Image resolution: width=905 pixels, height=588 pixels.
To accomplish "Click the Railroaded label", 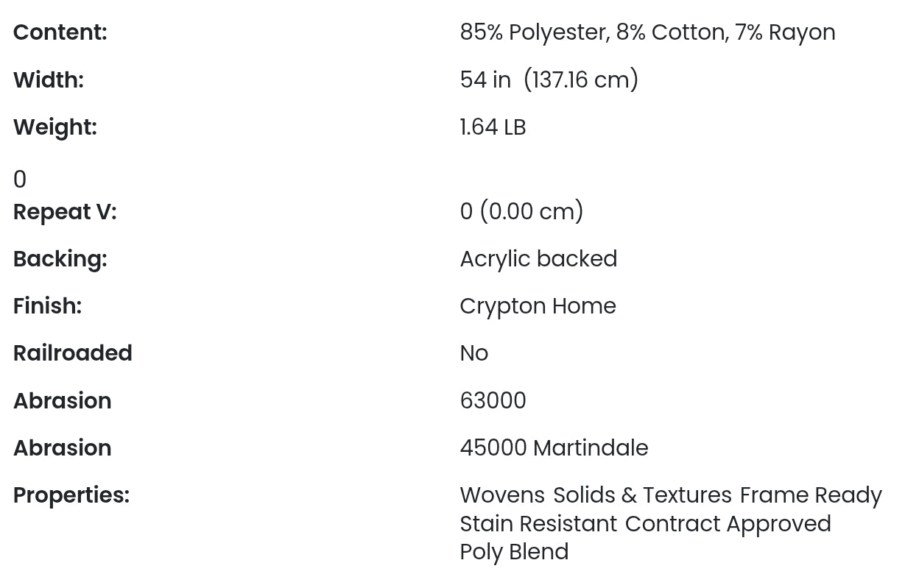I will pyautogui.click(x=73, y=353).
